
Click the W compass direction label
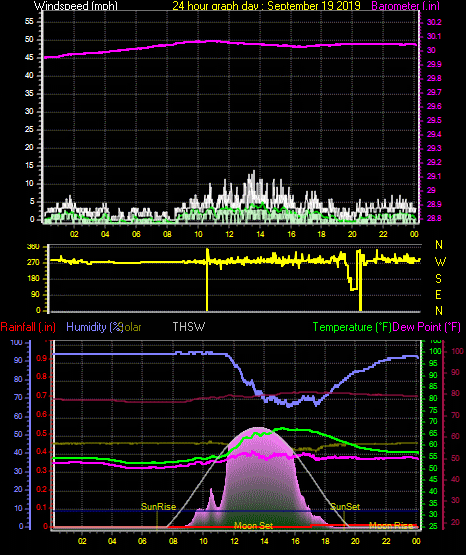tap(440, 262)
